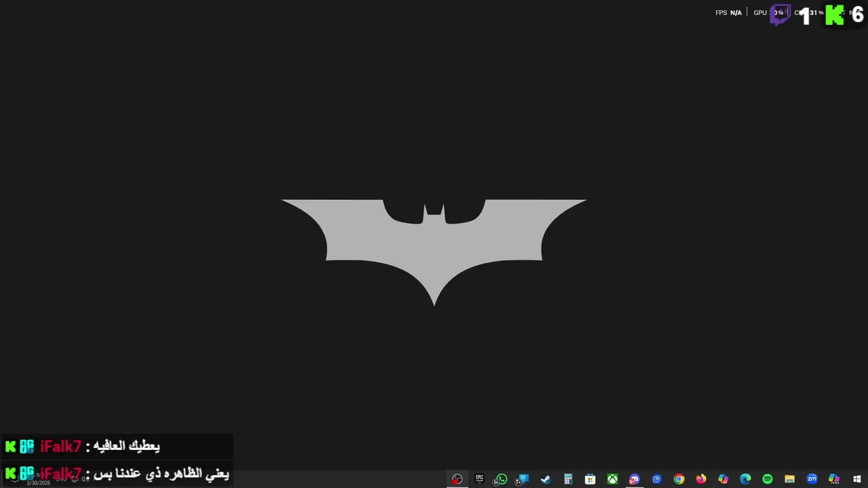Open Spotify from the taskbar

[x=768, y=479]
